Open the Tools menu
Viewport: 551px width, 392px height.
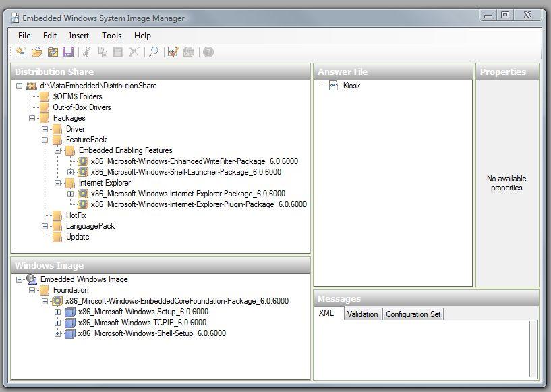pos(112,36)
